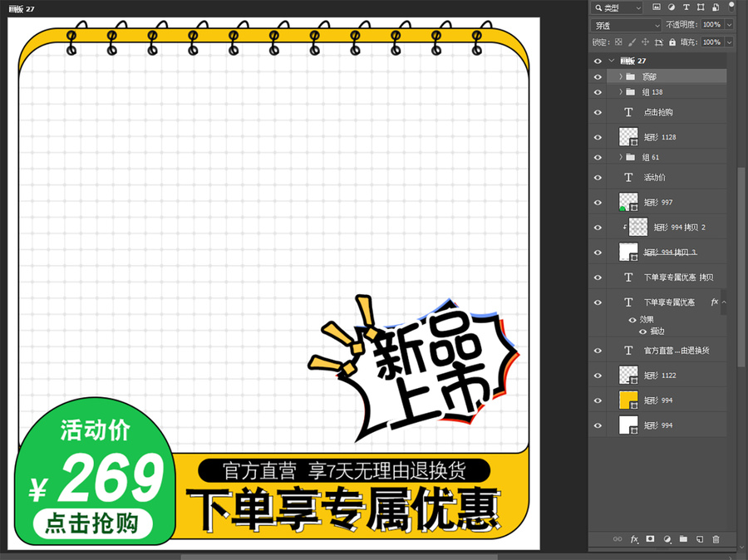
Task: Click link layers icon in panel footer
Action: point(618,539)
